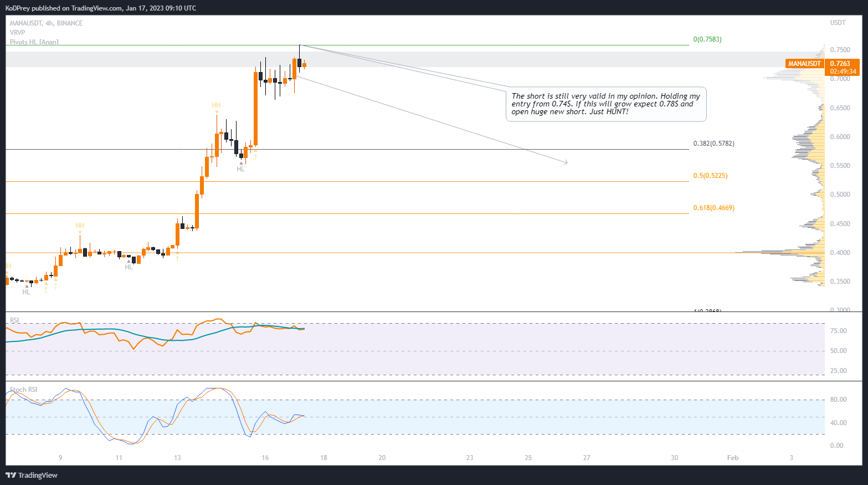Click the Stoch RSI 40.00 scale value

(839, 423)
